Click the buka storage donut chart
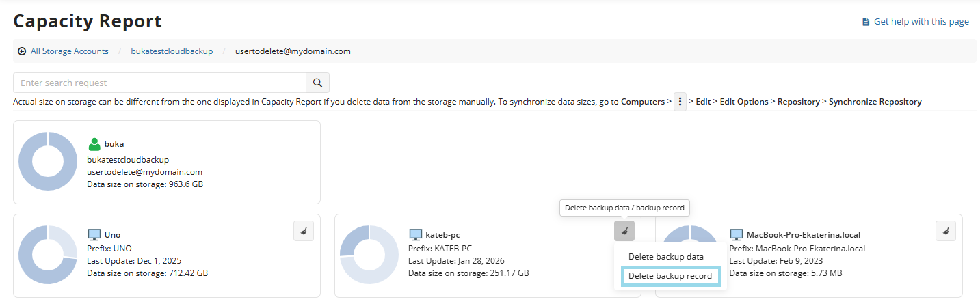This screenshot has height=306, width=980. coord(48,162)
